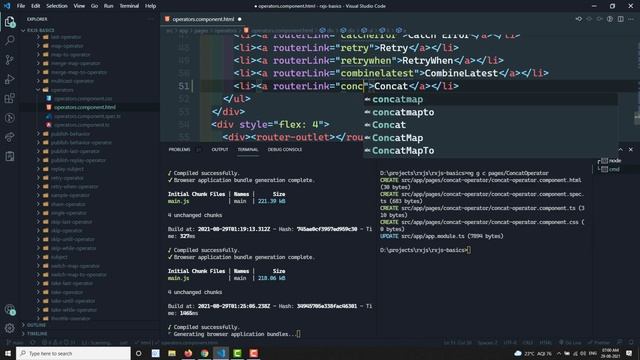
Task: Maximize the terminal panel with the chevron
Action: pyautogui.click(x=620, y=150)
